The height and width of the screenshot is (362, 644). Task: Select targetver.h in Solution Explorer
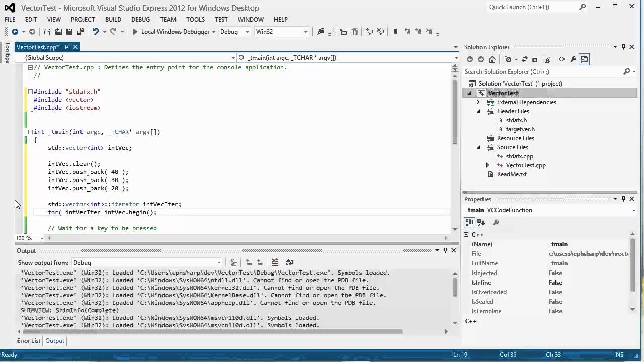click(520, 129)
